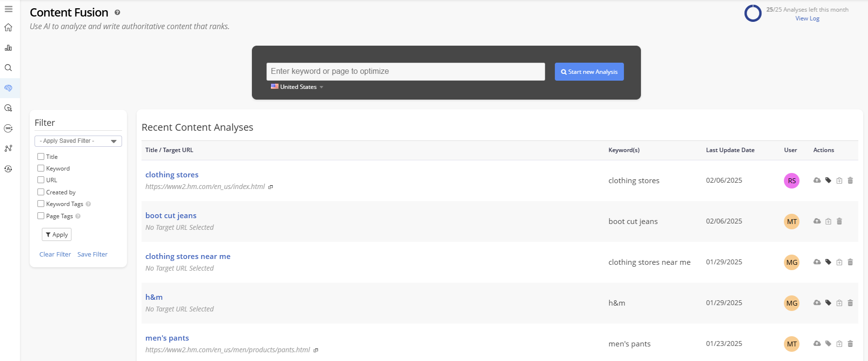Click the magnifier search icon in the sidebar
The width and height of the screenshot is (868, 361).
click(8, 68)
